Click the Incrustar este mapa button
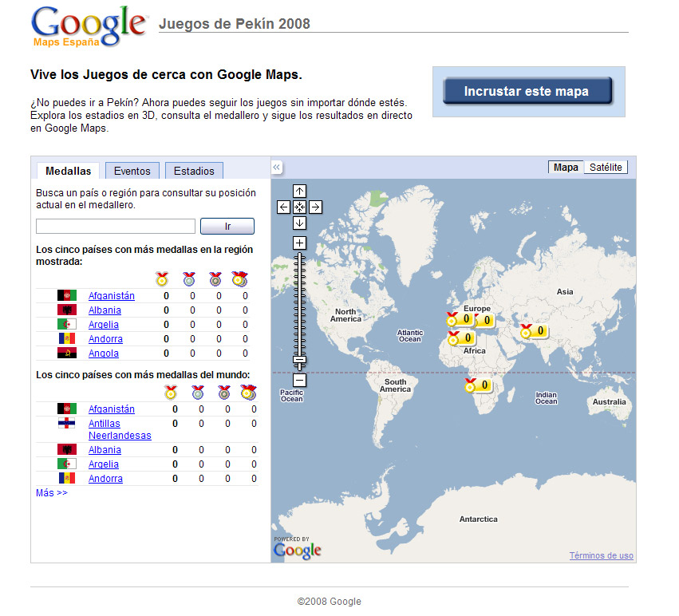 pos(527,91)
